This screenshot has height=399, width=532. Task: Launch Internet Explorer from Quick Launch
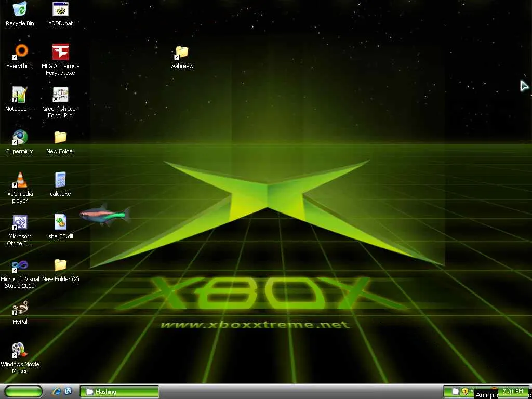pyautogui.click(x=57, y=391)
